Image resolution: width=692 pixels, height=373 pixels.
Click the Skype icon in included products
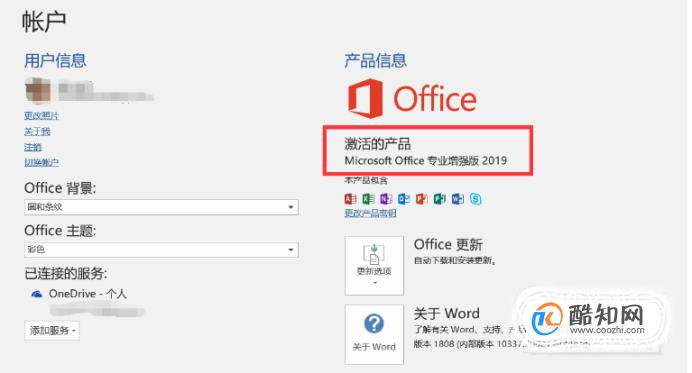click(475, 199)
